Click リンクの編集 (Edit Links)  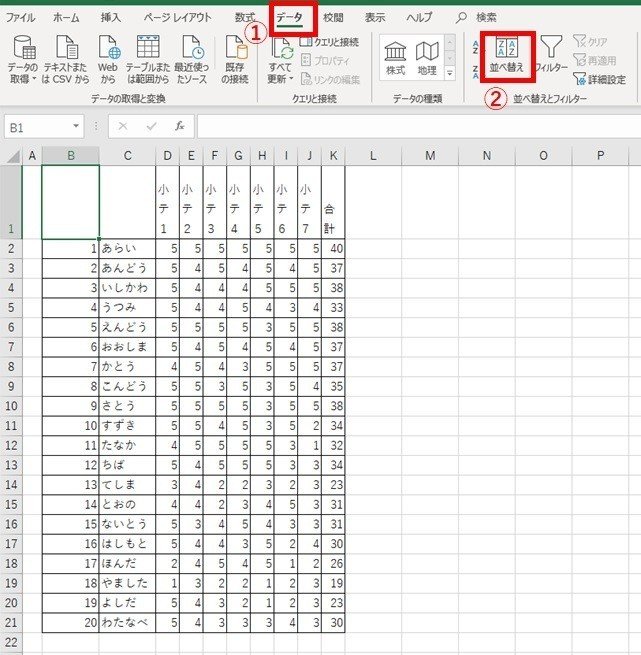tap(330, 79)
